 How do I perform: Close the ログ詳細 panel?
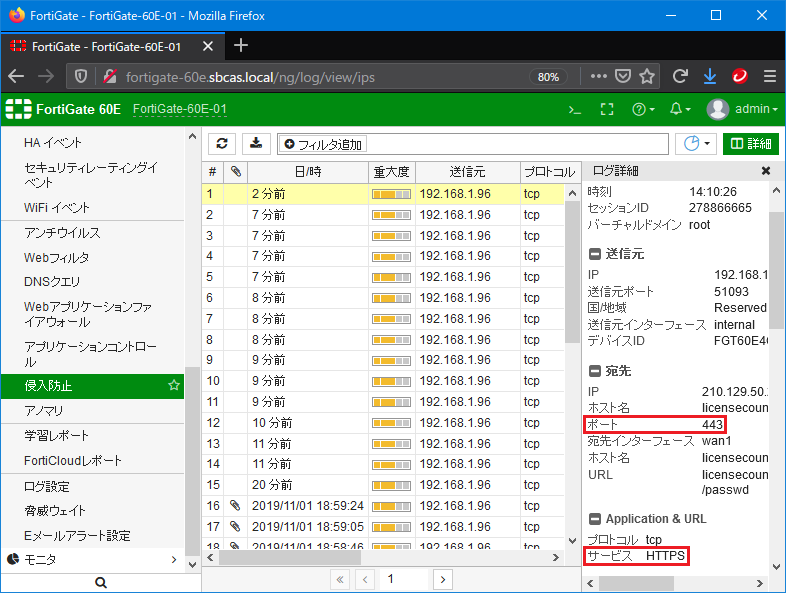[x=765, y=171]
